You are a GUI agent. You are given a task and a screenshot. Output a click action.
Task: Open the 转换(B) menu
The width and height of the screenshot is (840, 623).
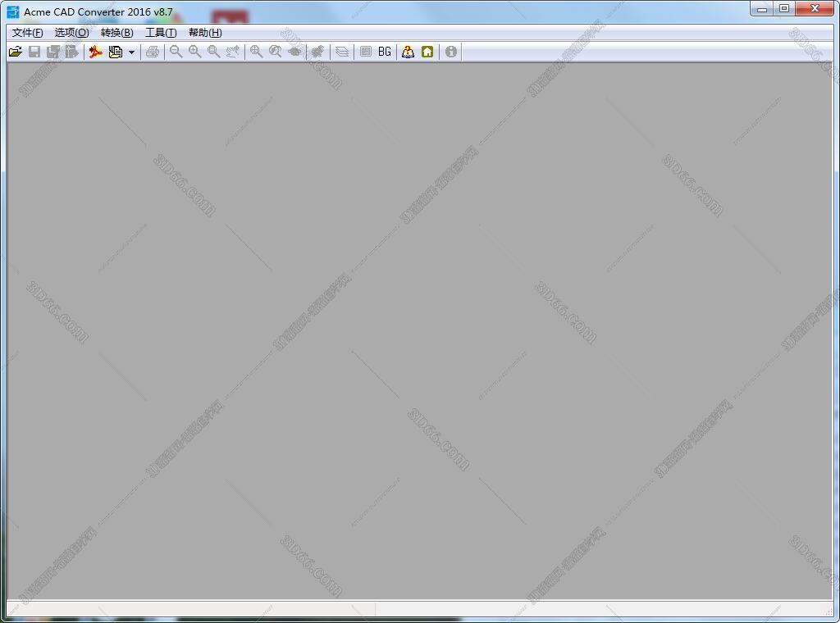(116, 33)
